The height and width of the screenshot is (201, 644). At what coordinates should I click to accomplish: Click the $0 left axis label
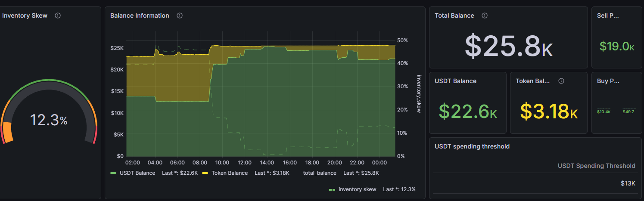120,156
